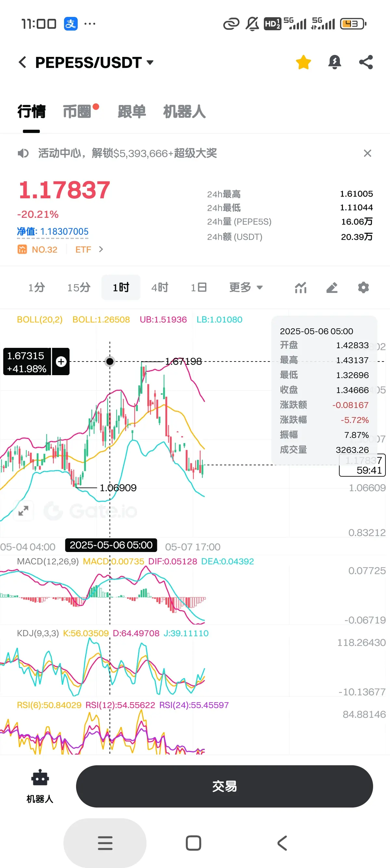
Task: Select the 1分 timeframe
Action: coord(36,287)
